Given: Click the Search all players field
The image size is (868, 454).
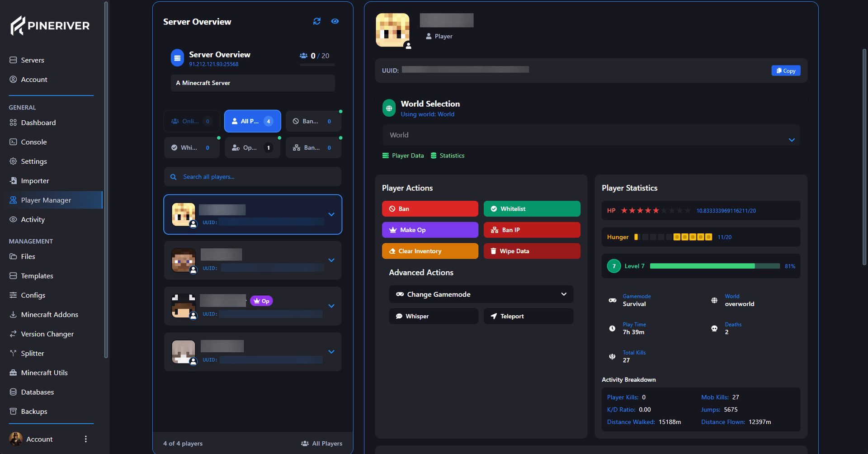Looking at the screenshot, I should [x=253, y=177].
